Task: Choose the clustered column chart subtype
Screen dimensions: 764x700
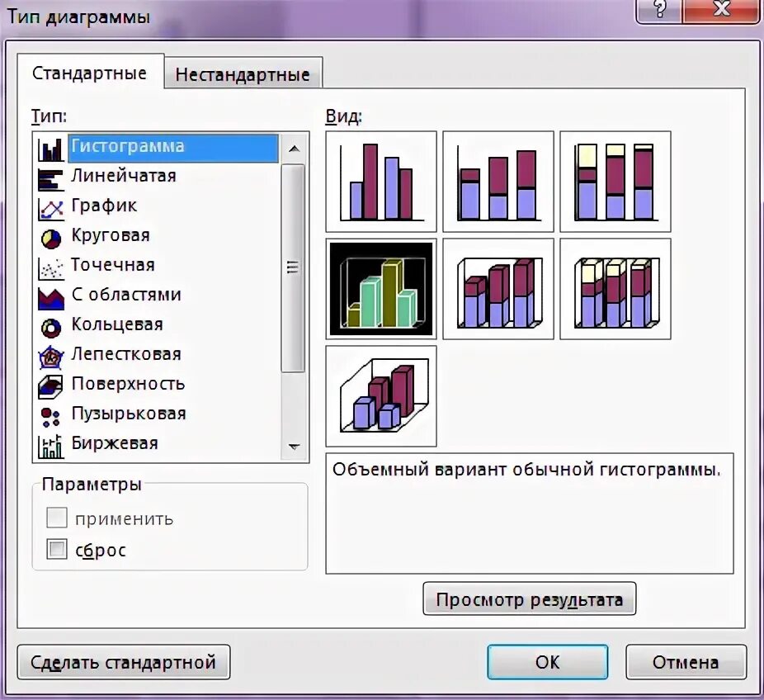Action: [381, 182]
